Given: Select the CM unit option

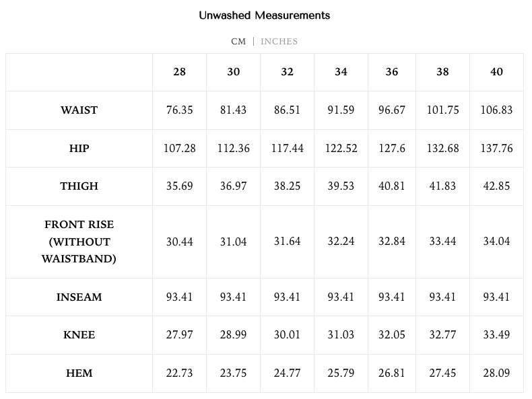Looking at the screenshot, I should point(238,41).
